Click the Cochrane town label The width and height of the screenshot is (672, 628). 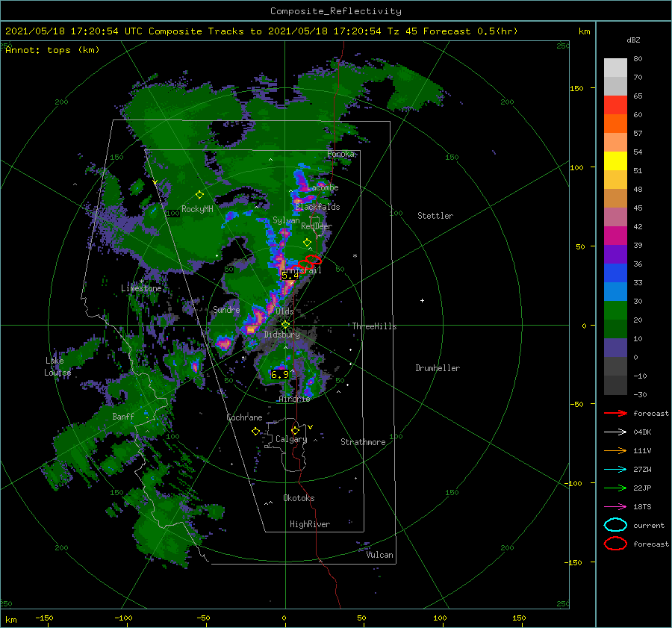tap(244, 417)
